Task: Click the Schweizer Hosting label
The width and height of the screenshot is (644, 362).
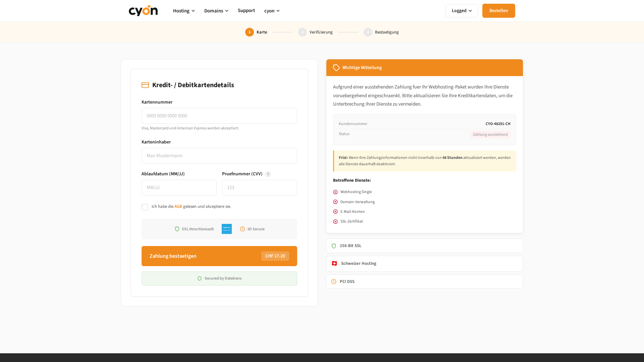Action: [359, 263]
